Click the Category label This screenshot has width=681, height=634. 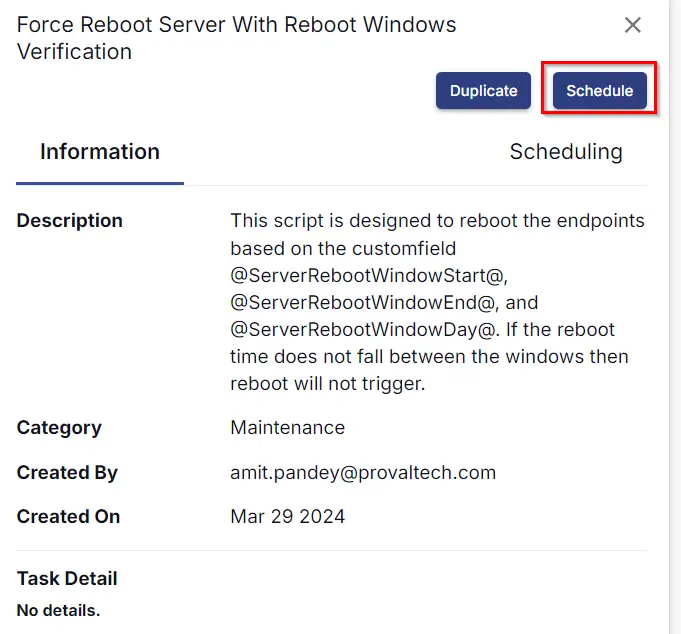(x=59, y=428)
